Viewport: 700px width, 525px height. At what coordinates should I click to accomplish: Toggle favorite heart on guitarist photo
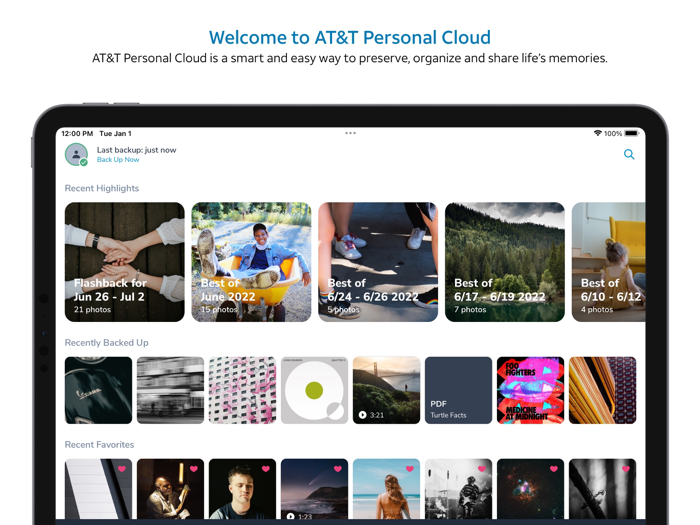tap(482, 469)
